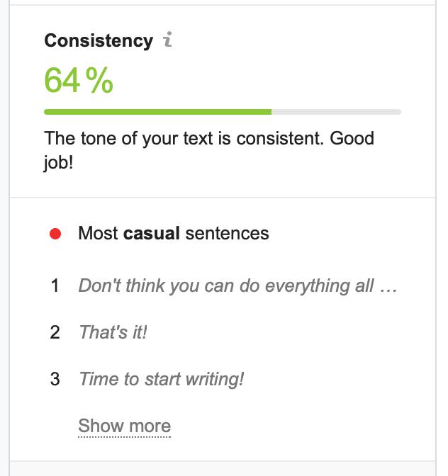This screenshot has width=448, height=476.
Task: Click list number 2 before "That's it!"
Action: coord(55,332)
